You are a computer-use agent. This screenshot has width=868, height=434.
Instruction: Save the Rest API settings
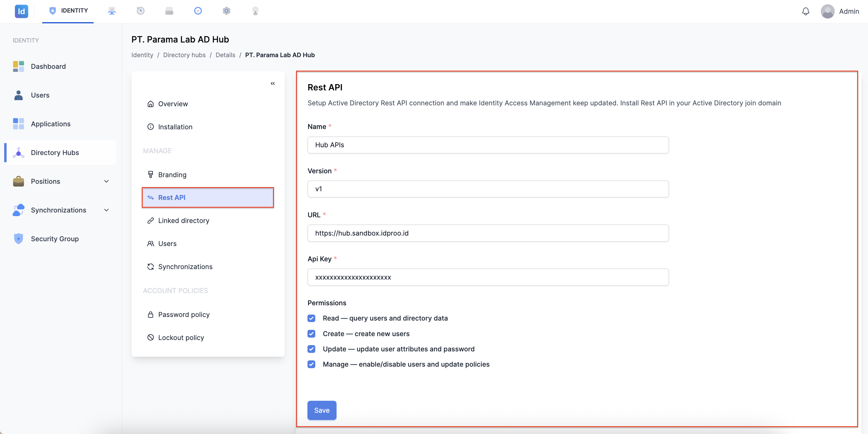pos(322,410)
